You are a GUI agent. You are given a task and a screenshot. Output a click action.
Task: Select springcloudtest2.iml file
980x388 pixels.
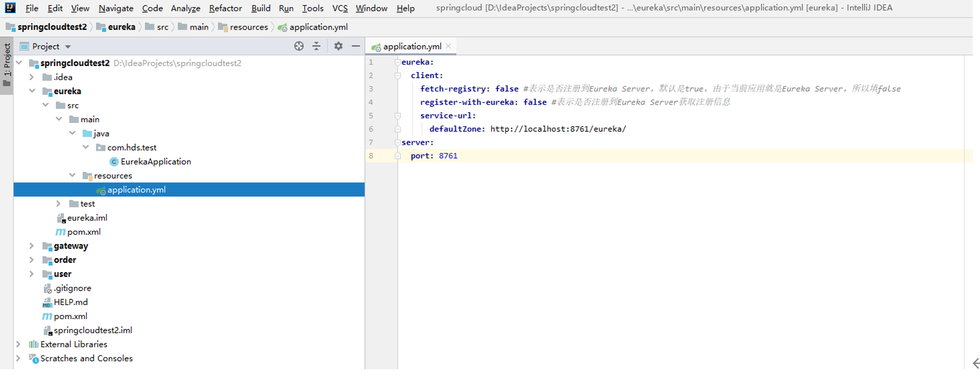coord(88,330)
